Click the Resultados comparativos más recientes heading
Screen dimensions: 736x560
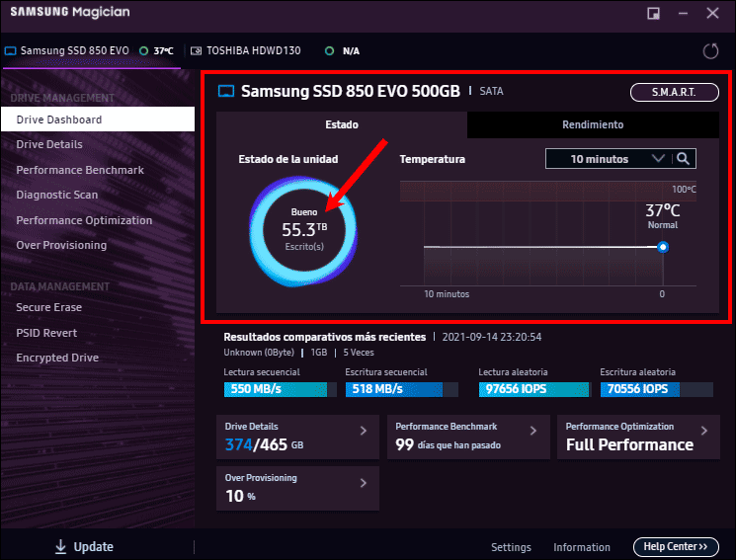point(324,337)
